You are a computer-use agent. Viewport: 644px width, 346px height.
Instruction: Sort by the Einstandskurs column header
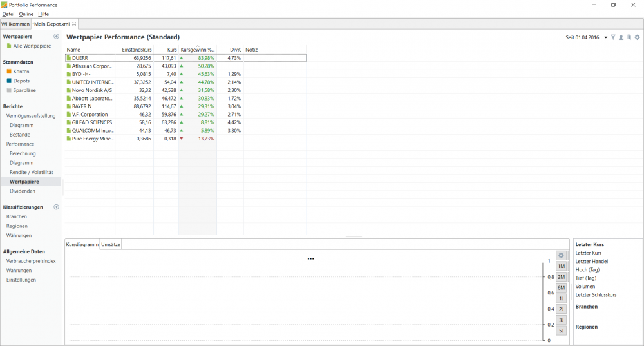[135, 50]
